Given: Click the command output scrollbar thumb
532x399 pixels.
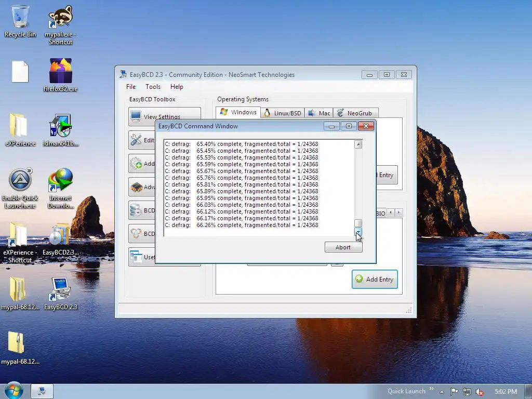Looking at the screenshot, I should click(358, 223).
